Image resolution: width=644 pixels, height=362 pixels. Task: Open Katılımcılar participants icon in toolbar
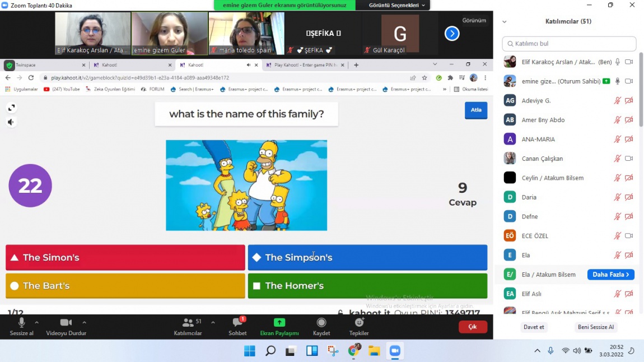[x=188, y=323]
